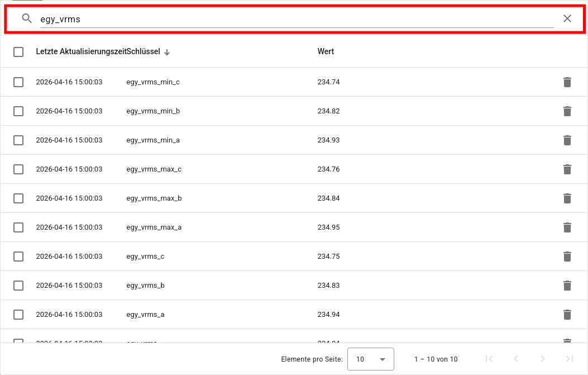The image size is (588, 375).
Task: Delete the egy_vrms_min_b row
Action: coord(567,111)
